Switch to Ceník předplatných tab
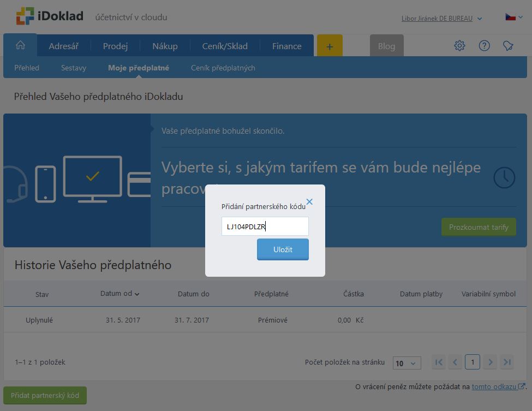Screen dimensions: 532x411 [x=223, y=68]
